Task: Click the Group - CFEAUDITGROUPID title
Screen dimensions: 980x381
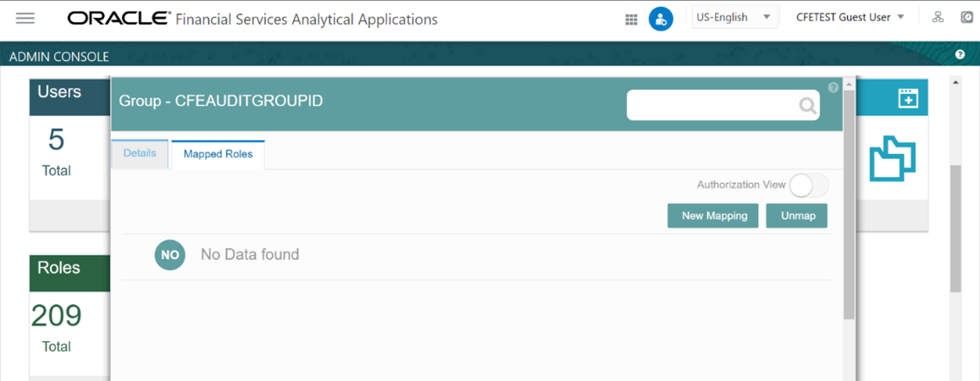Action: 221,101
